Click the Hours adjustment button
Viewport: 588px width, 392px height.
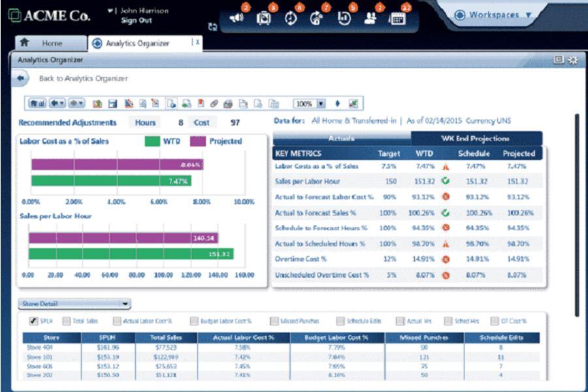[x=145, y=122]
